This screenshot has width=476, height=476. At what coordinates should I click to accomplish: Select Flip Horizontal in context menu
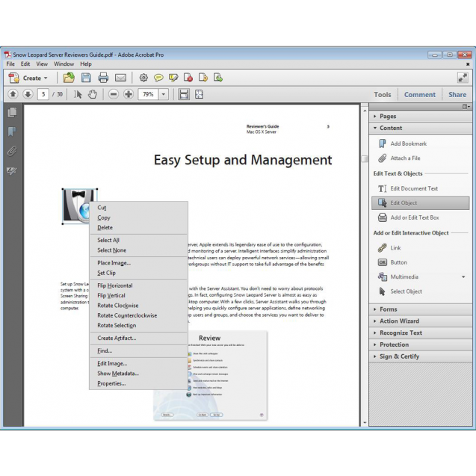114,285
